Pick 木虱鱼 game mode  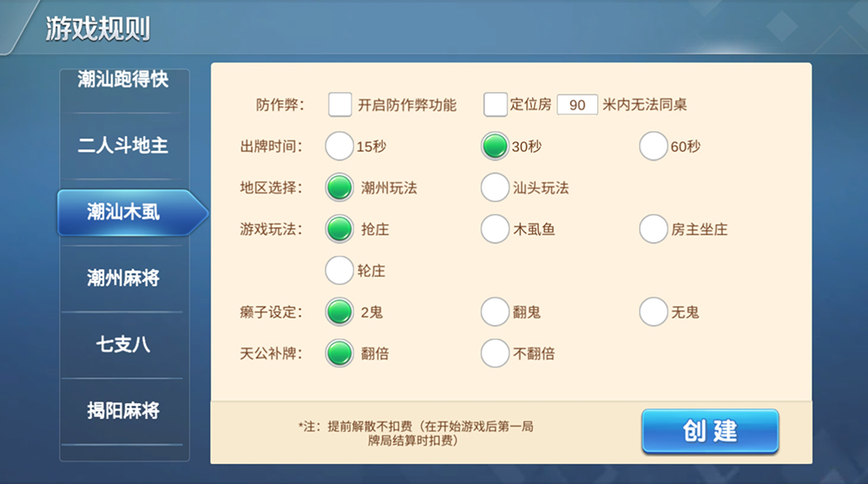(x=495, y=229)
